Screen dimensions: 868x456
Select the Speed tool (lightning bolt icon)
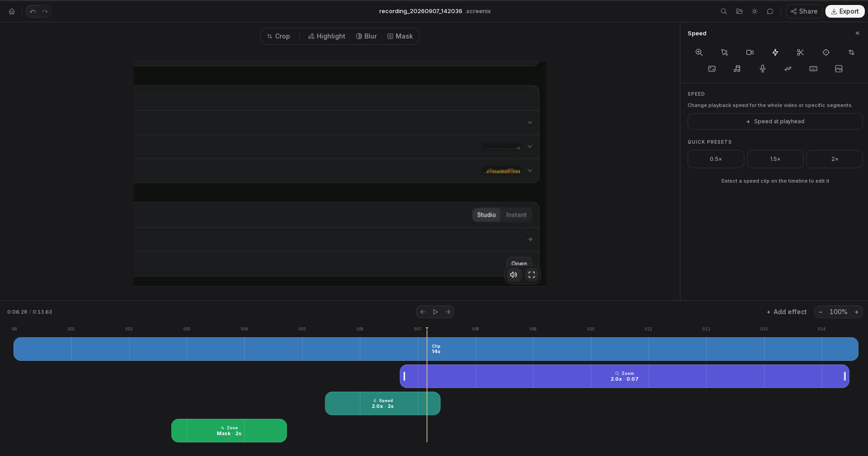[775, 53]
